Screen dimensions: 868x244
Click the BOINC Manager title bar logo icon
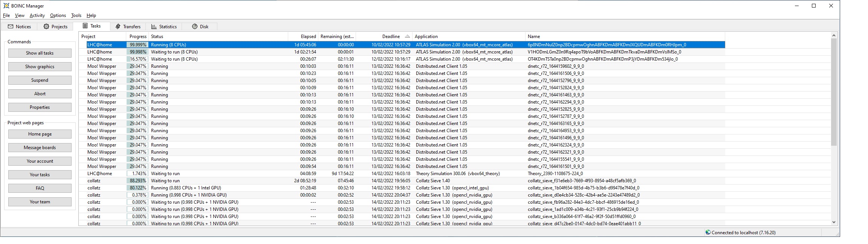pyautogui.click(x=6, y=6)
